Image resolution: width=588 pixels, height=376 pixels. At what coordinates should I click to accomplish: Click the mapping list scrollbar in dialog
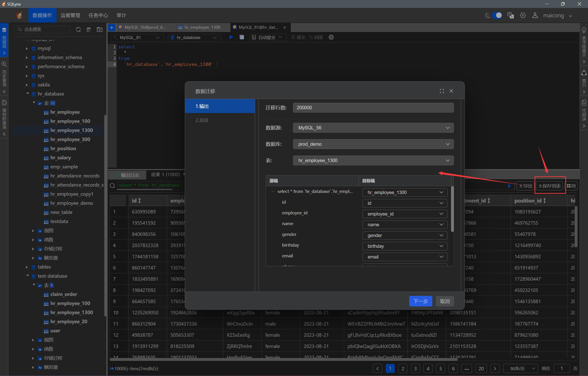point(452,209)
